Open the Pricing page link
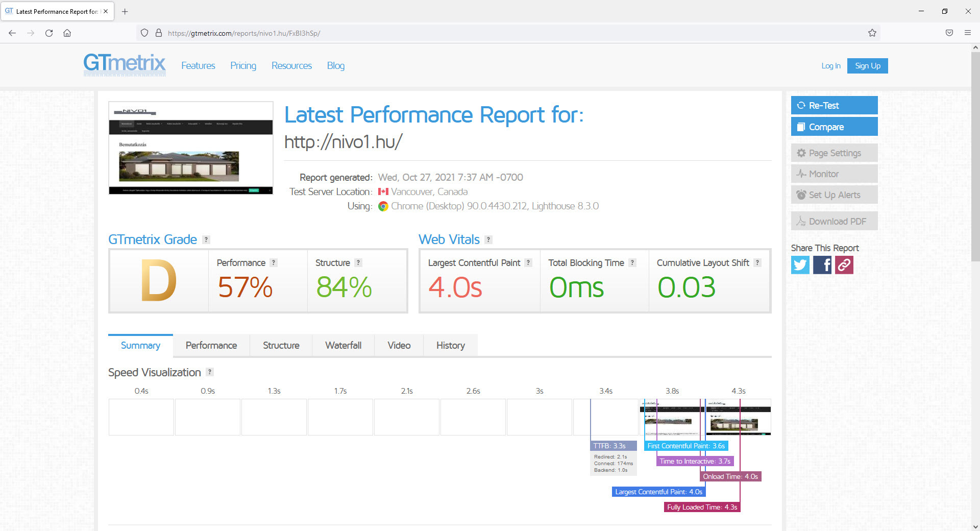Viewport: 980px width, 531px height. coord(243,66)
